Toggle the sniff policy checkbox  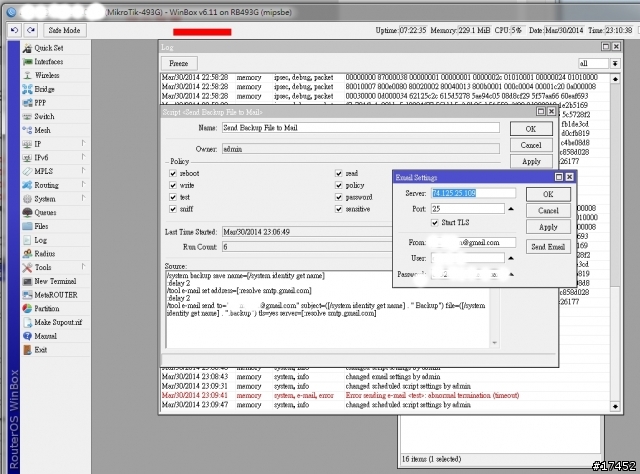click(x=173, y=209)
